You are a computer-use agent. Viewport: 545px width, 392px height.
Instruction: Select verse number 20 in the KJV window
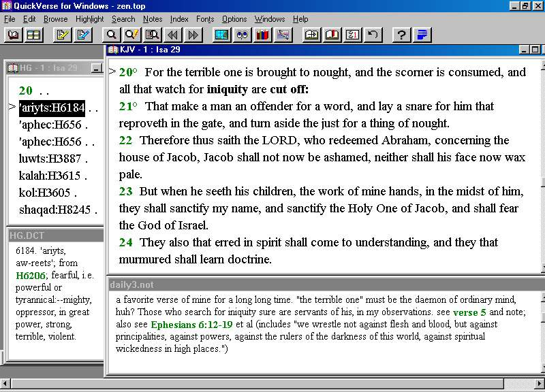coord(126,72)
